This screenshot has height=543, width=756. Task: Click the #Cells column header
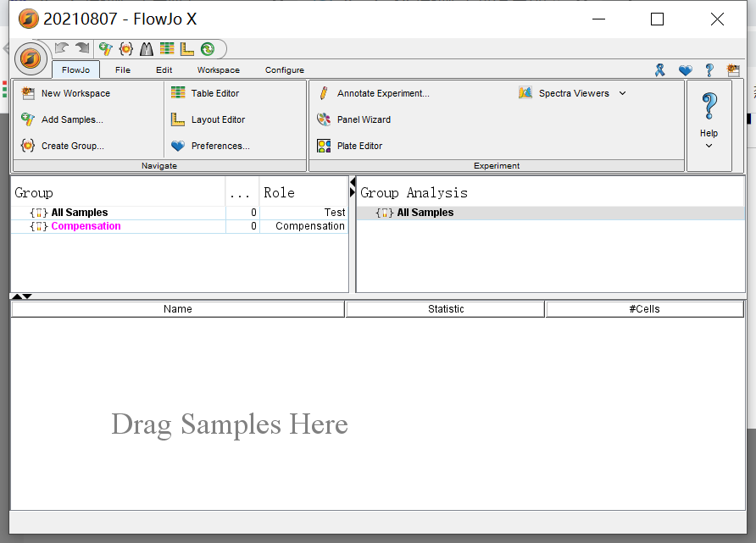(x=645, y=309)
